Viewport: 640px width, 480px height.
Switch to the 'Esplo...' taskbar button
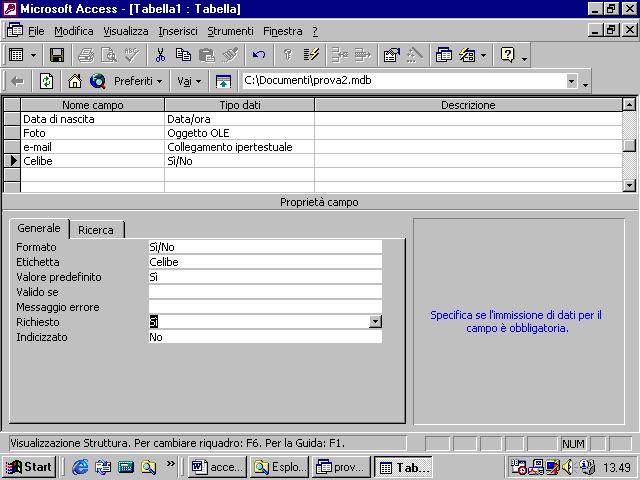[280, 467]
